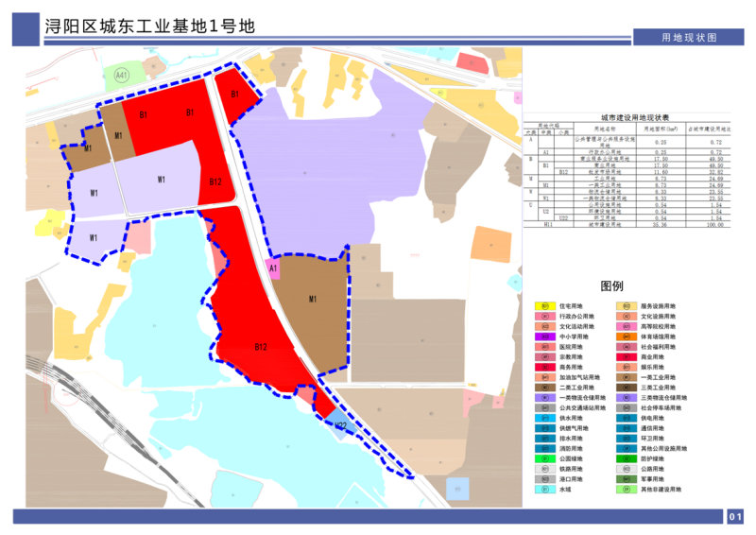Click the 其他非建设用地 legend swatch
The width and height of the screenshot is (756, 535).
pyautogui.click(x=626, y=490)
